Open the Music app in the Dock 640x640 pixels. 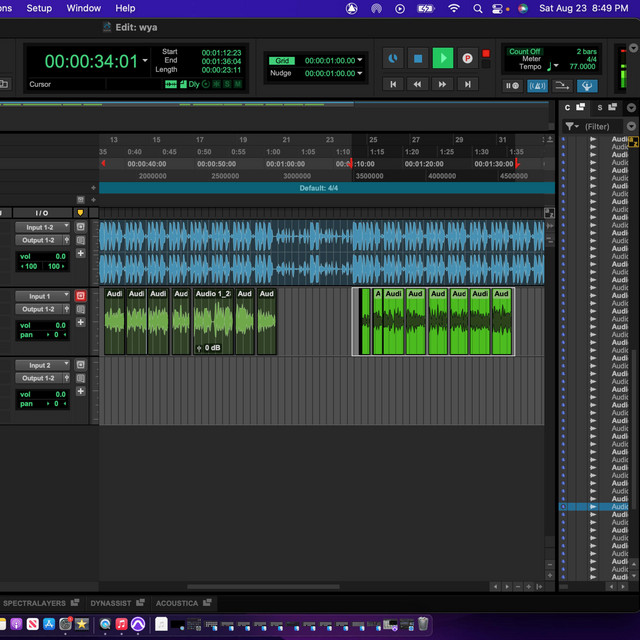click(x=121, y=624)
